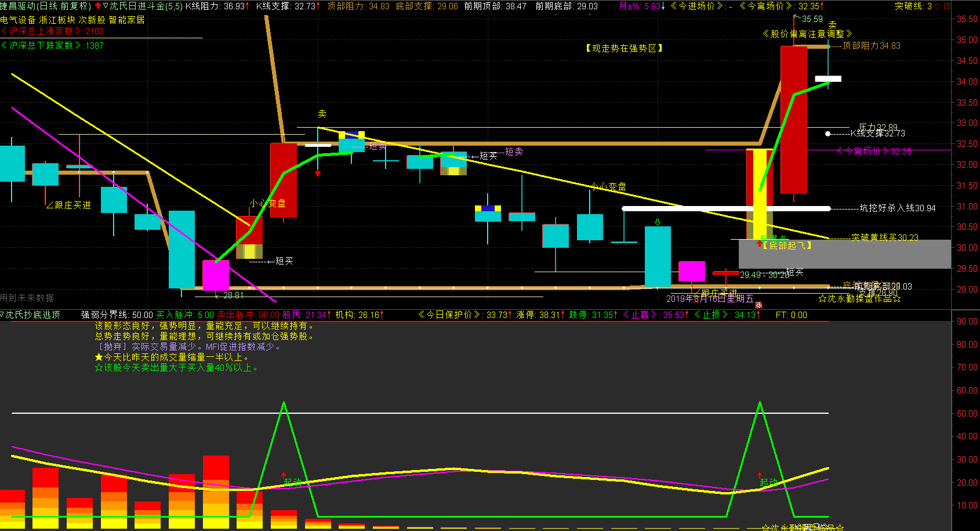Click the red diamond icon beside 突破线
Screen dimensions: 980x531
(938, 6)
